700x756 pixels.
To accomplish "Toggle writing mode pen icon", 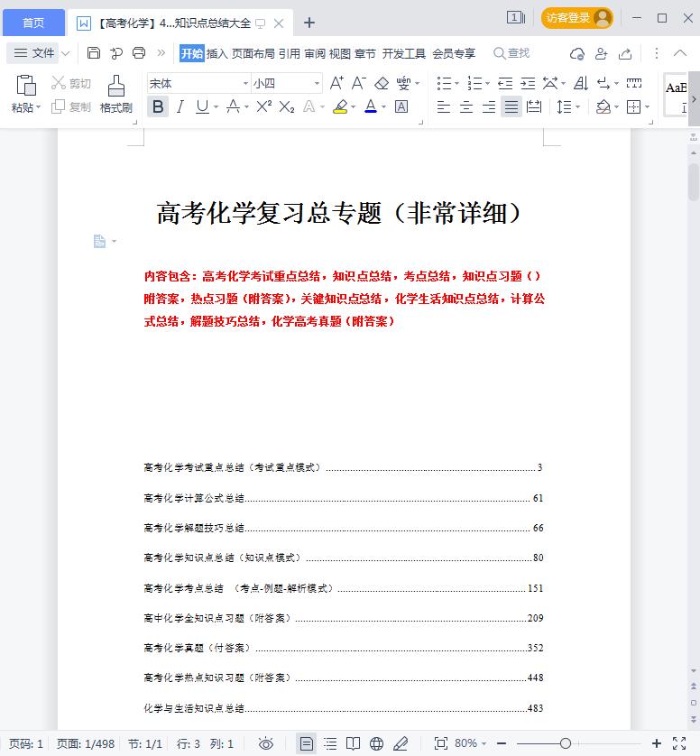I will [401, 743].
